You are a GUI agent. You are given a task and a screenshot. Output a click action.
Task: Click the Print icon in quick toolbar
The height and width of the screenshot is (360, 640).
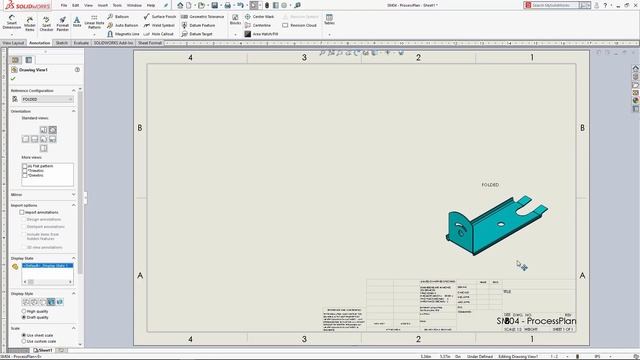228,5
